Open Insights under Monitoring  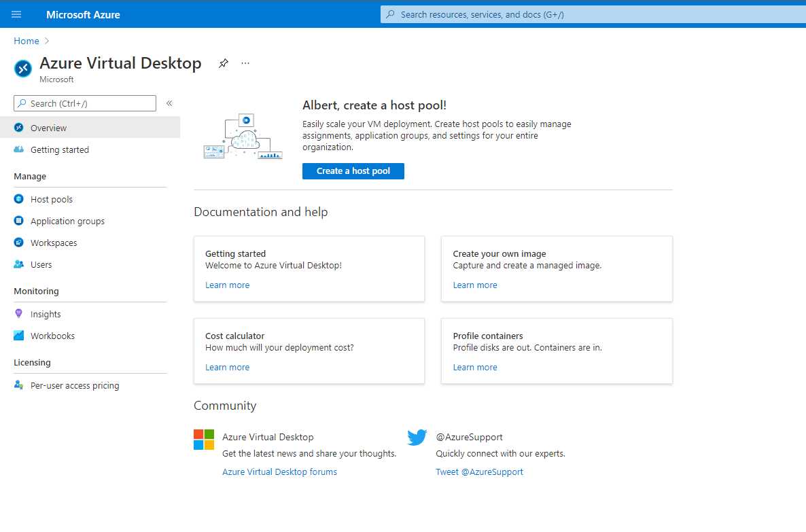pos(47,314)
